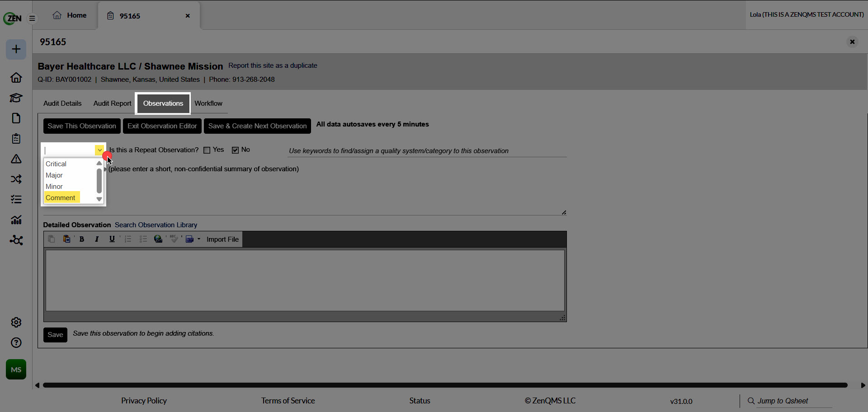This screenshot has width=868, height=412.
Task: Switch to Audit Report tab
Action: click(x=112, y=103)
